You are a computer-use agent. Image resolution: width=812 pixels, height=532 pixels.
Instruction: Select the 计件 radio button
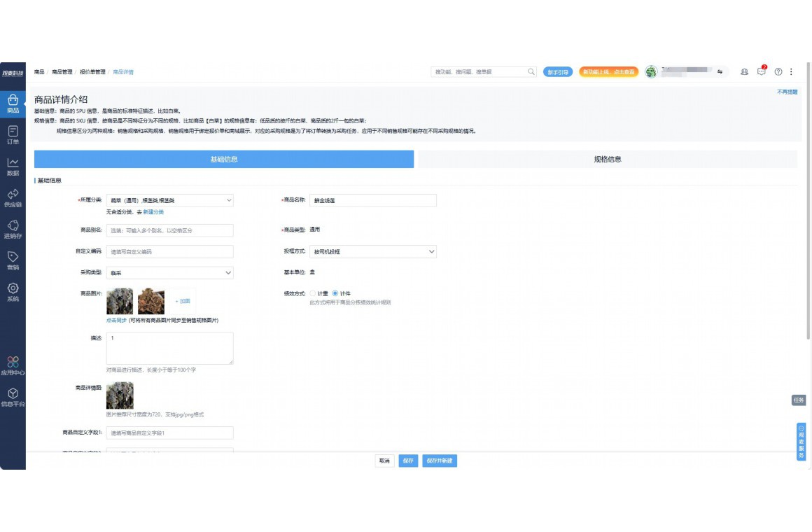point(335,293)
